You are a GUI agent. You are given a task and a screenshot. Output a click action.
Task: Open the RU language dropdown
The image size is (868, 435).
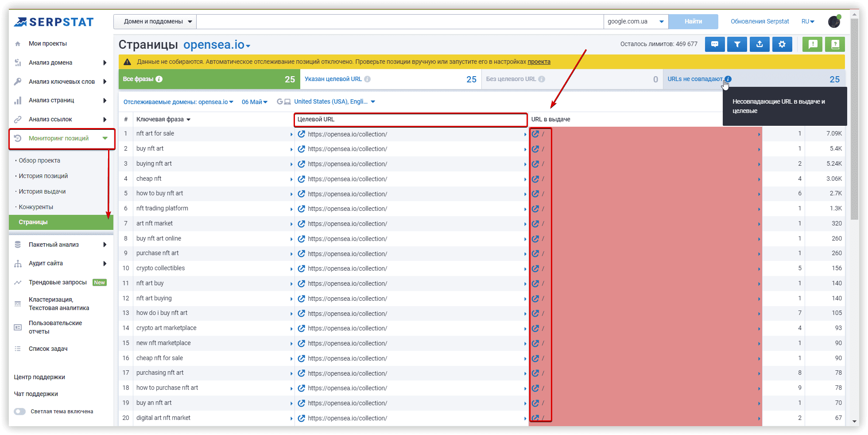[x=808, y=21]
